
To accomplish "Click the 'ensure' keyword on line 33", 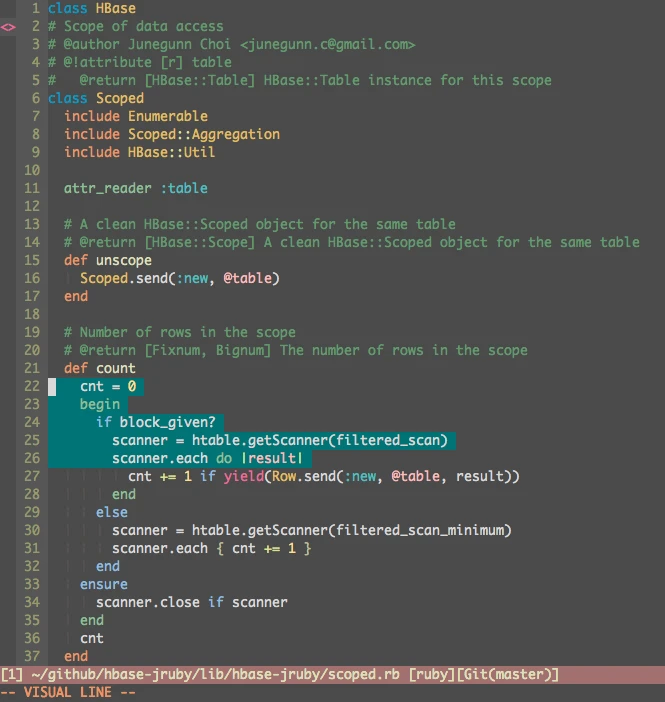I will pyautogui.click(x=104, y=584).
